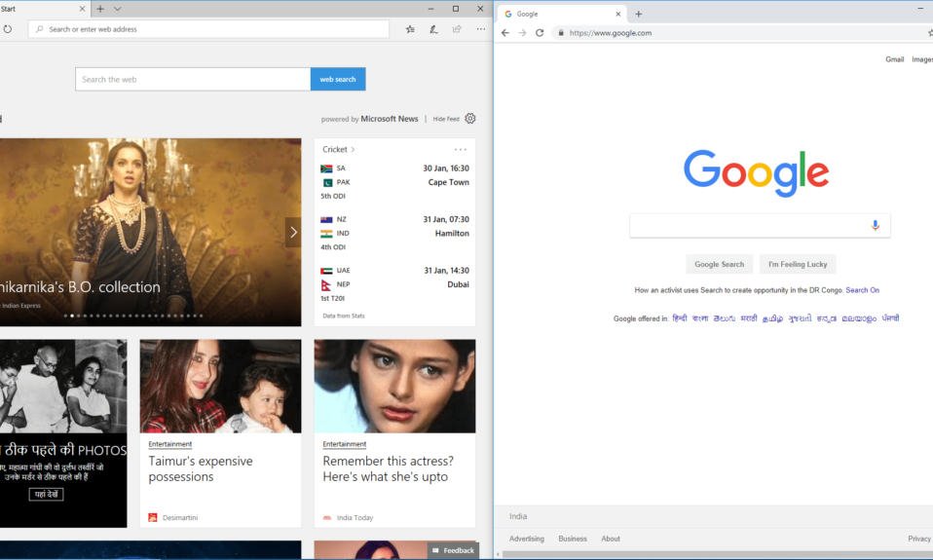Click the blue web search button
Image resolution: width=933 pixels, height=560 pixels.
point(338,79)
